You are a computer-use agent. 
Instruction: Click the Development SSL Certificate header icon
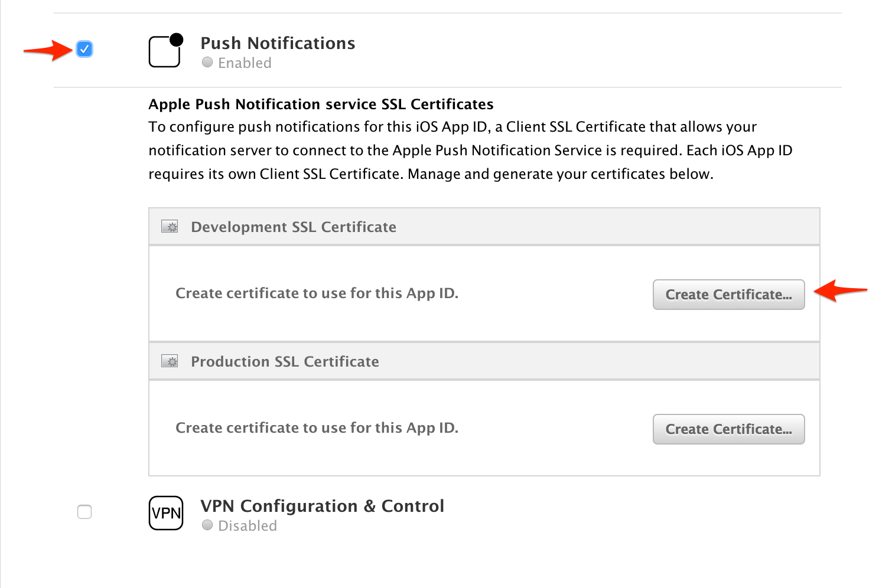tap(170, 227)
